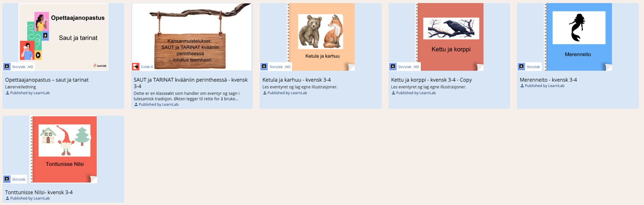Screen dimensions: 644x205
Task: Open Kettu ja korppi - kvensk 3-4 - Copy
Action: click(431, 80)
